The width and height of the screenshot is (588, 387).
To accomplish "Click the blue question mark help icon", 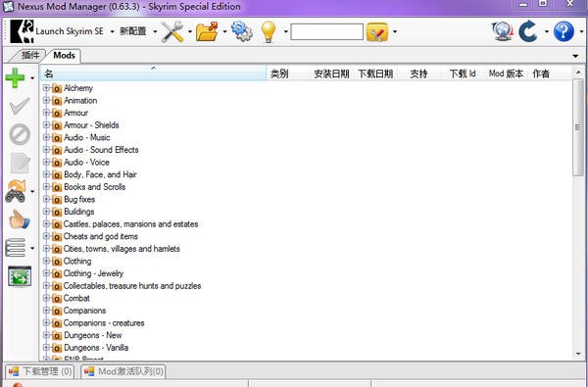I will coord(563,31).
